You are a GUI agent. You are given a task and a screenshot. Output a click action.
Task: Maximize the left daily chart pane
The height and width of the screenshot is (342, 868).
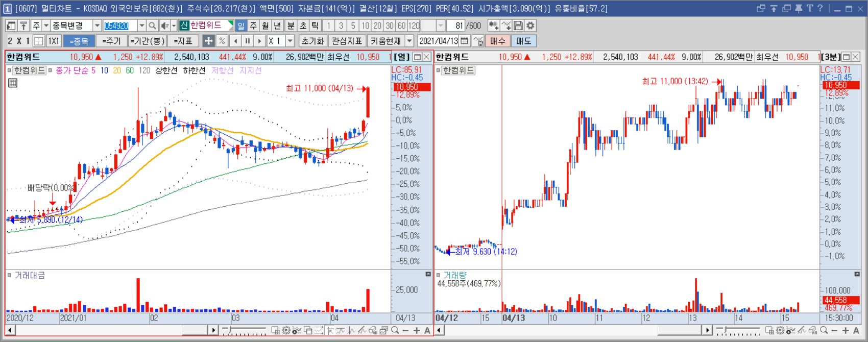[417, 57]
